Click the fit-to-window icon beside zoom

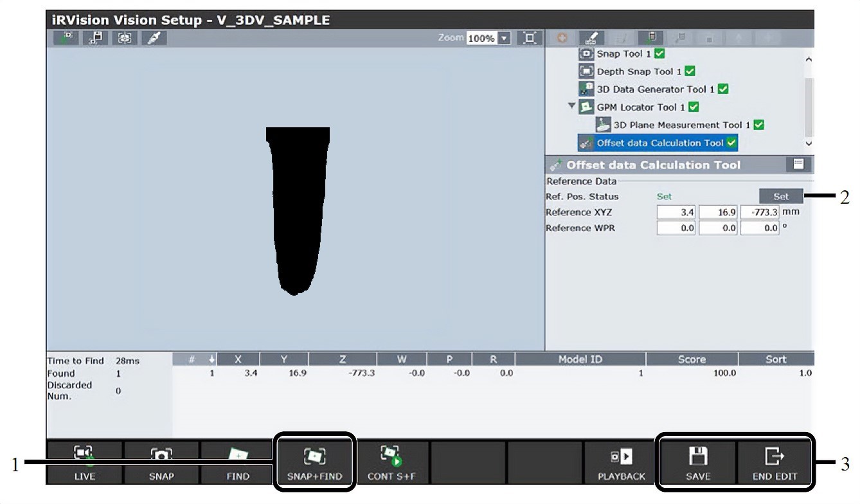point(530,38)
